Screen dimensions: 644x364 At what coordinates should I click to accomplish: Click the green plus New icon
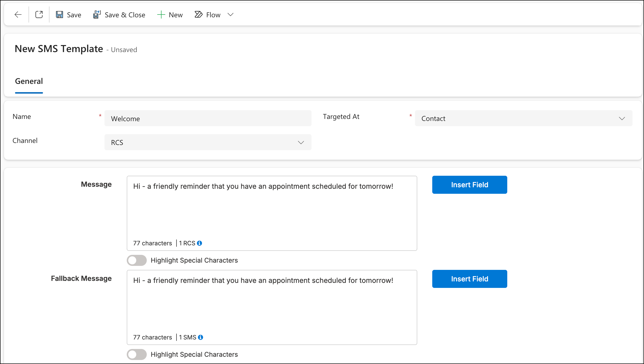coord(161,15)
